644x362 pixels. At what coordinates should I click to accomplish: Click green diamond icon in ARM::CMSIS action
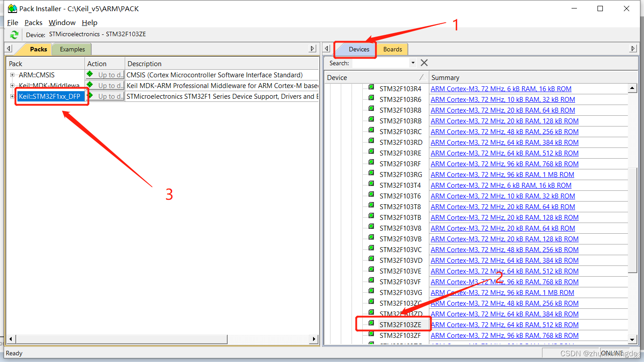90,74
